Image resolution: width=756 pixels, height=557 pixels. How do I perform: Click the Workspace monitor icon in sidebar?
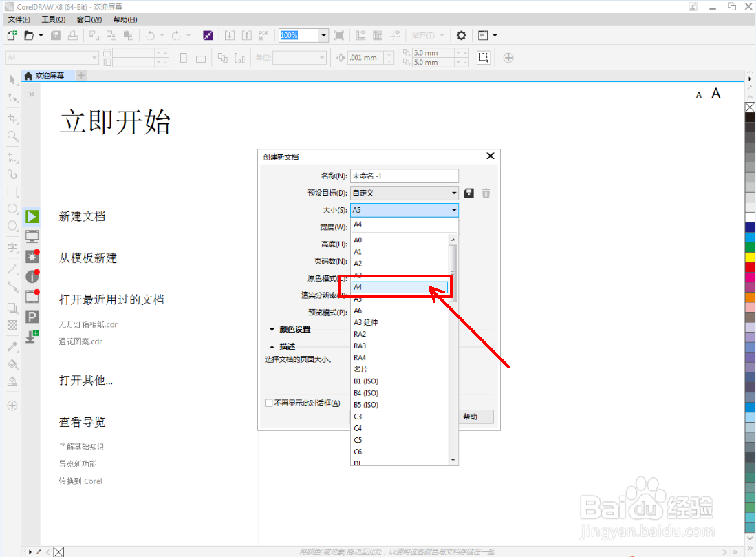(x=32, y=236)
